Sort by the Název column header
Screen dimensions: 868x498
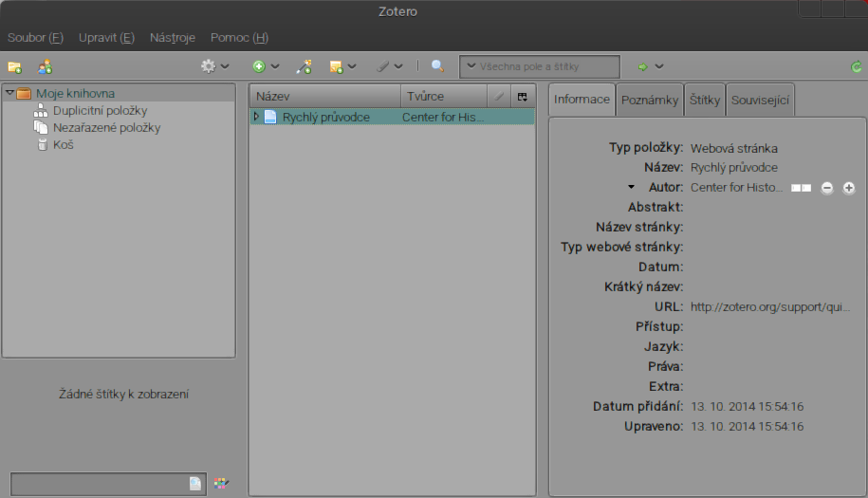tap(325, 97)
